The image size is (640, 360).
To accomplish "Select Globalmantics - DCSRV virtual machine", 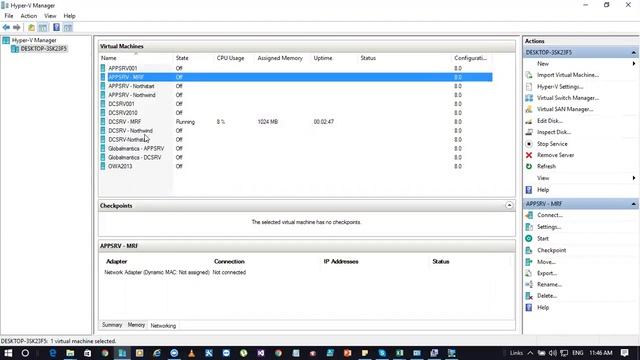I will tap(135, 158).
